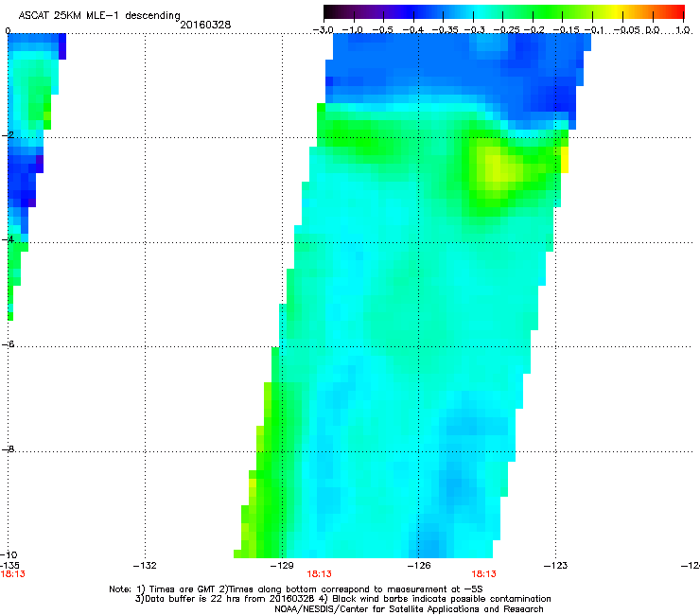Click the longitude axis label "-126"
The height and width of the screenshot is (615, 700).
point(419,566)
